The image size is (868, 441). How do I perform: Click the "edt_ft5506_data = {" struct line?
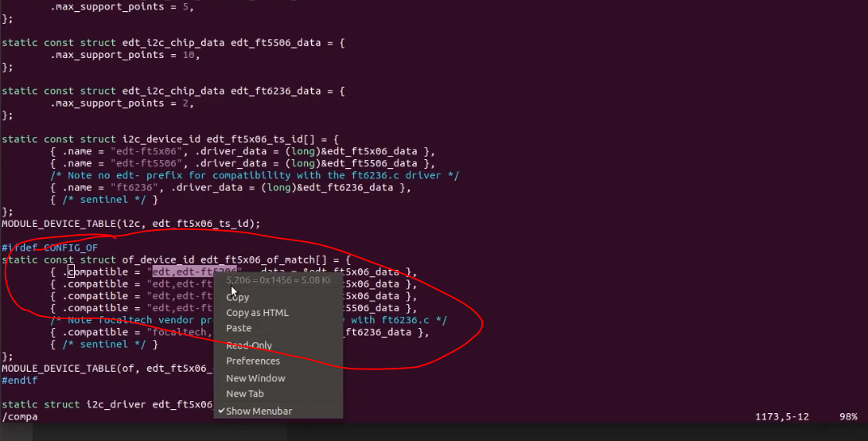[x=173, y=43]
